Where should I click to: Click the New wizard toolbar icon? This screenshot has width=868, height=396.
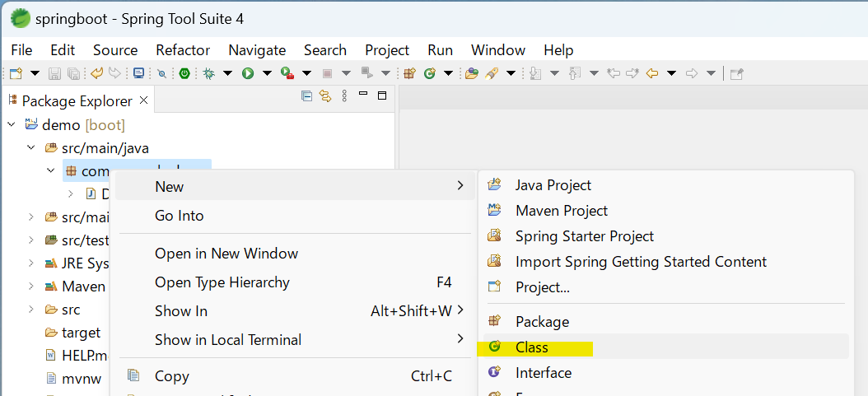click(x=16, y=73)
